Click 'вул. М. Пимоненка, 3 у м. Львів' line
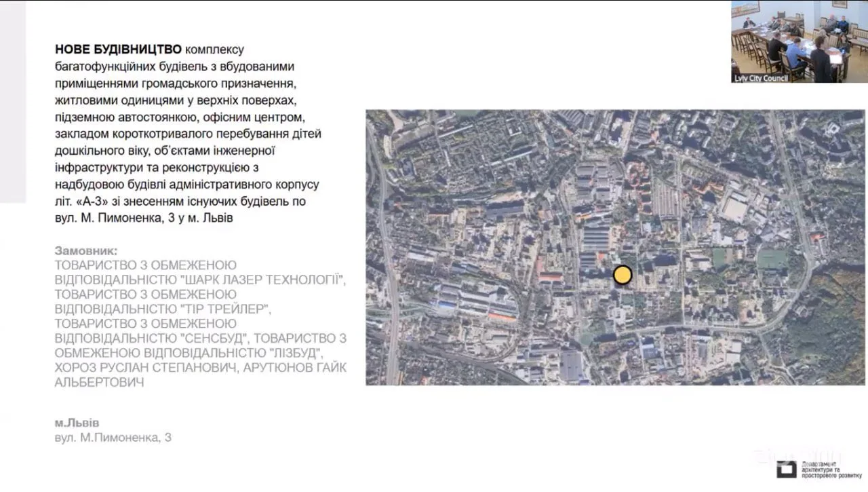 pos(144,219)
